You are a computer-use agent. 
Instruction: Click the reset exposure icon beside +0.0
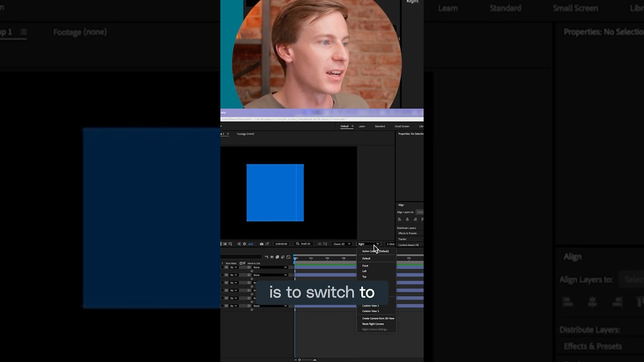click(x=245, y=244)
